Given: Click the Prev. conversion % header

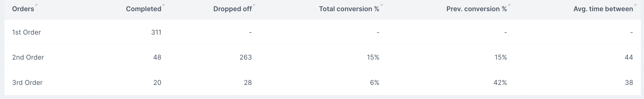Looking at the screenshot, I should pyautogui.click(x=477, y=9).
